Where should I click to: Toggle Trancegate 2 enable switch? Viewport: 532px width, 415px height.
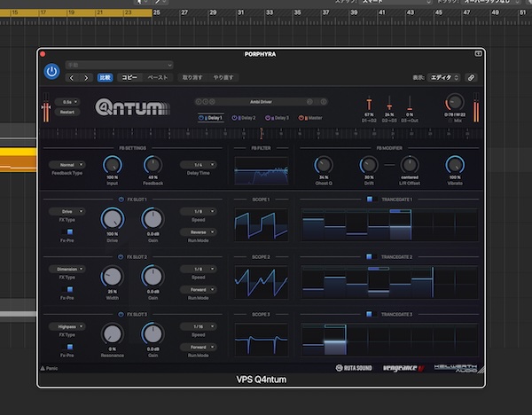point(372,256)
